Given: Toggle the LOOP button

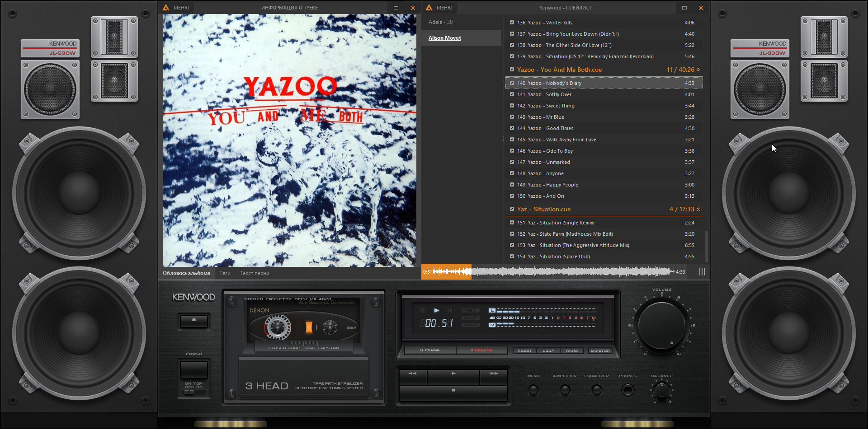Looking at the screenshot, I should pyautogui.click(x=548, y=351).
